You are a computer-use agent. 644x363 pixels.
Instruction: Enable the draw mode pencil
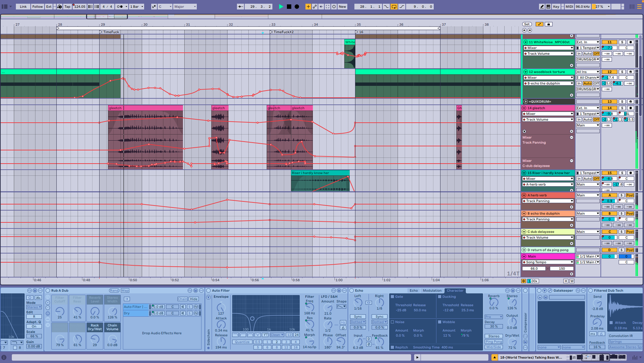[542, 6]
